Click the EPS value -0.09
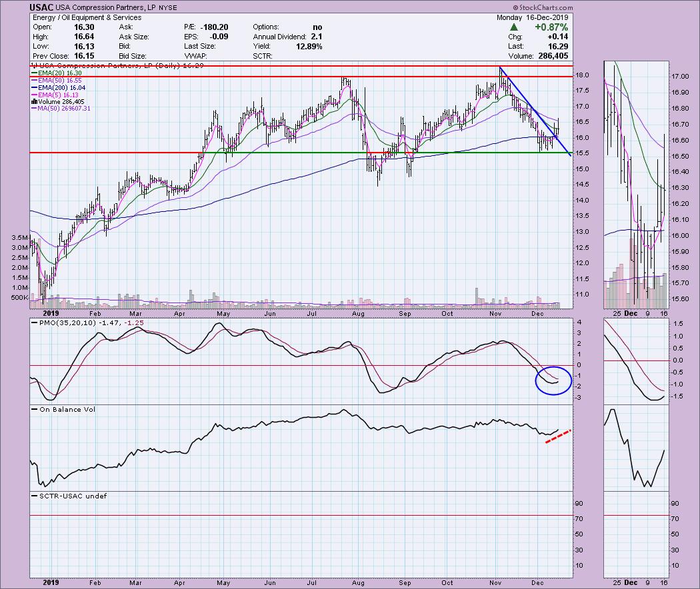This screenshot has width=700, height=589. [218, 37]
